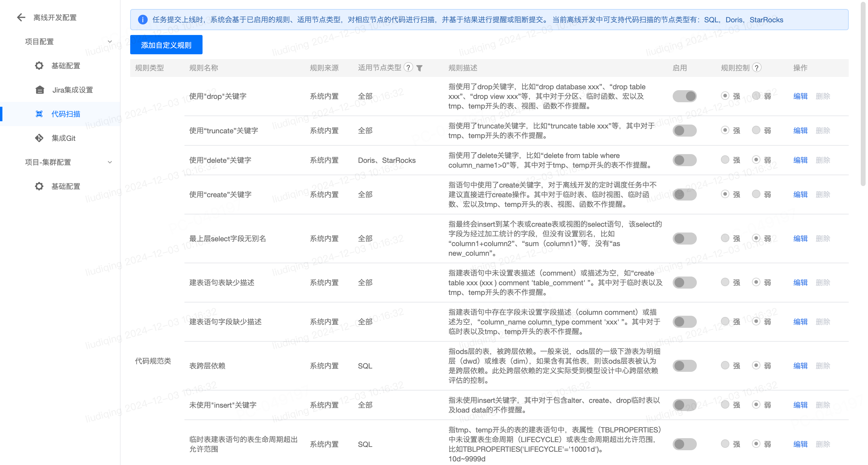Click the 集成Git icon in sidebar
Image resolution: width=868 pixels, height=465 pixels.
coord(39,138)
